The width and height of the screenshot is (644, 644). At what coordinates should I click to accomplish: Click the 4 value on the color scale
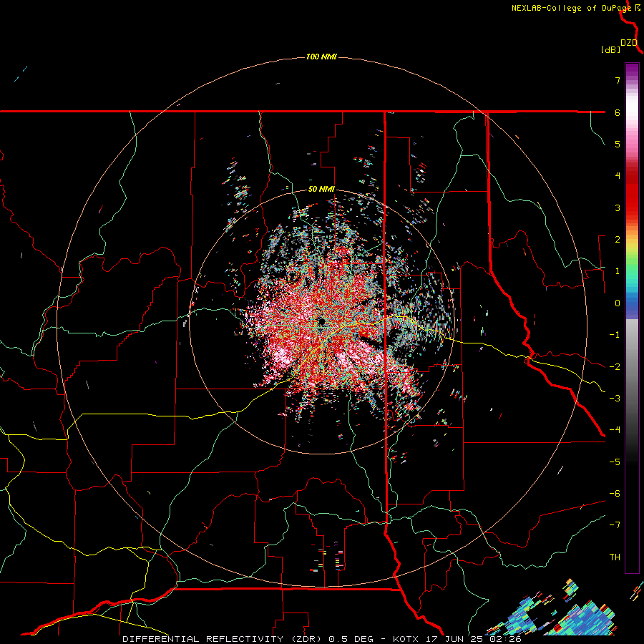[x=618, y=176]
